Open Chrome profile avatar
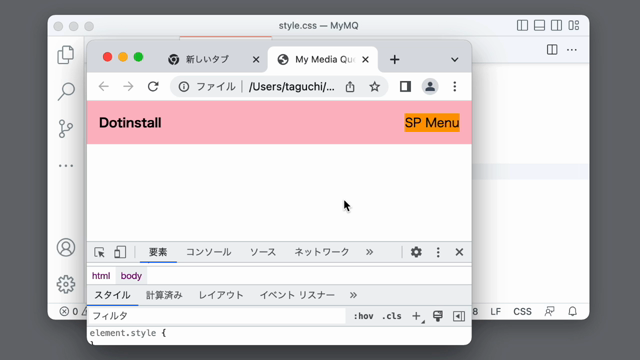The height and width of the screenshot is (360, 640). tap(430, 87)
